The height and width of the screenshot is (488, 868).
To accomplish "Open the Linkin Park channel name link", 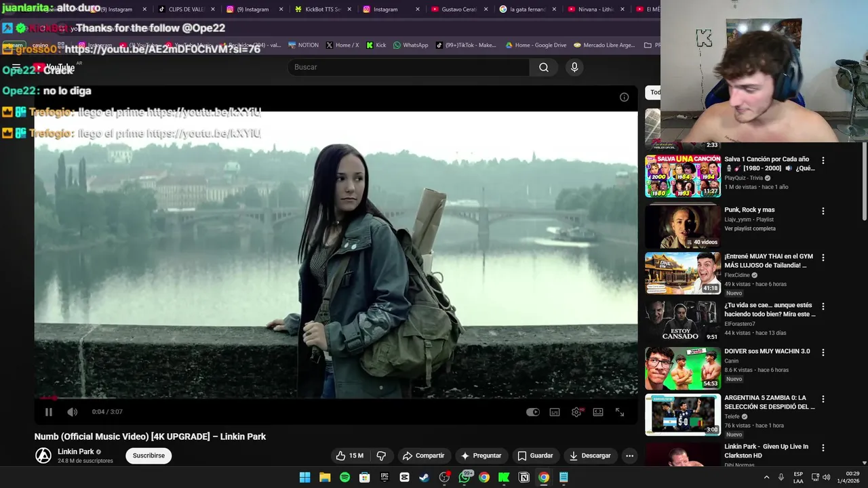I will (76, 451).
